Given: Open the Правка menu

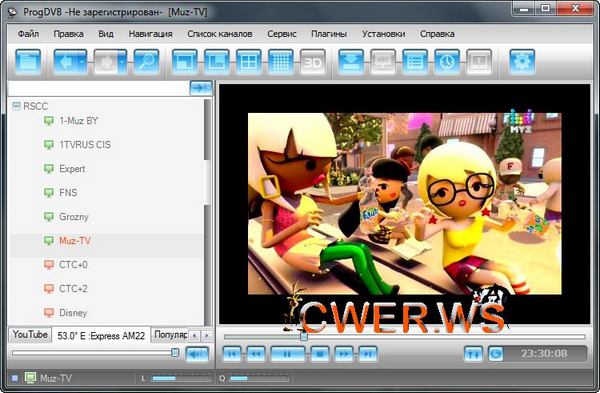Looking at the screenshot, I should 68,34.
